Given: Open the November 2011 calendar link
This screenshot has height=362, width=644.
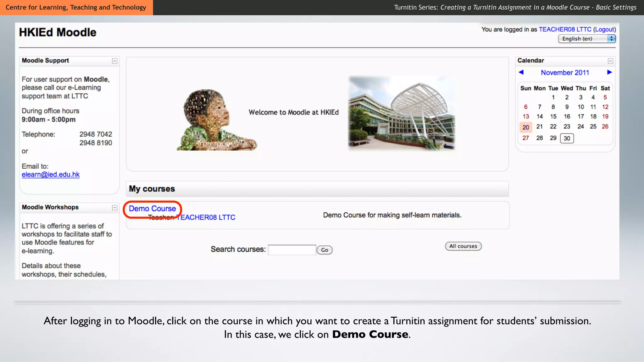Looking at the screenshot, I should pos(565,73).
